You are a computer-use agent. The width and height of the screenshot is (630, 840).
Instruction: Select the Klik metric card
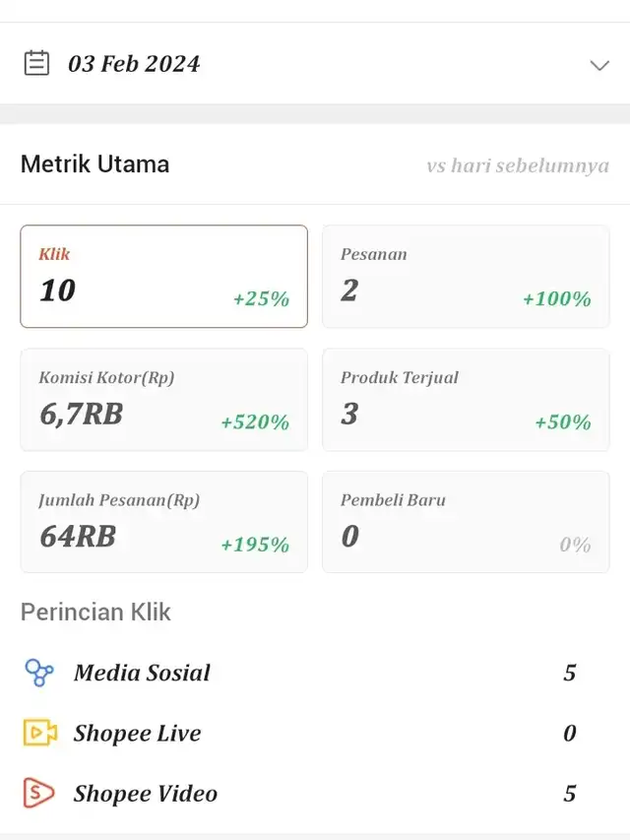(x=164, y=276)
